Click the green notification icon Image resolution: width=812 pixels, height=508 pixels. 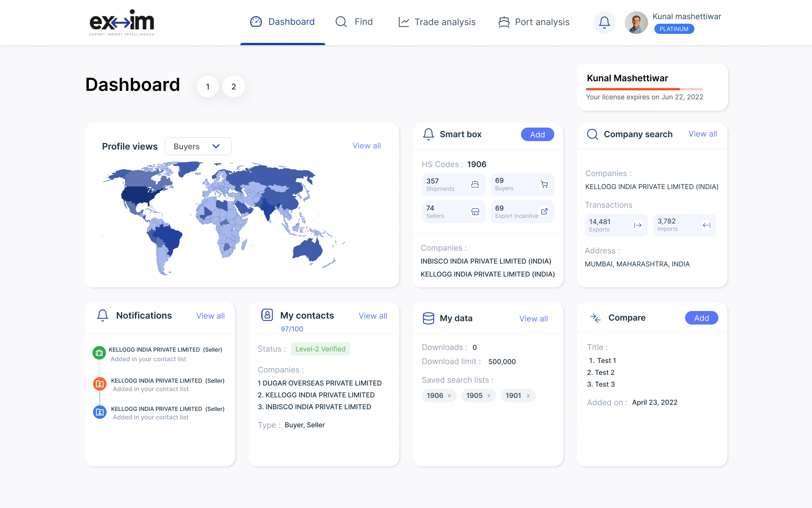[99, 353]
